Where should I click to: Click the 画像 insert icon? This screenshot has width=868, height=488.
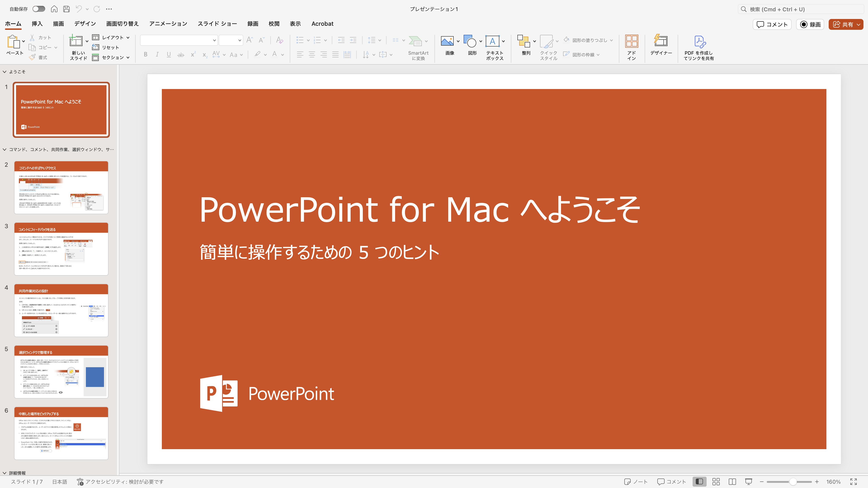(447, 41)
